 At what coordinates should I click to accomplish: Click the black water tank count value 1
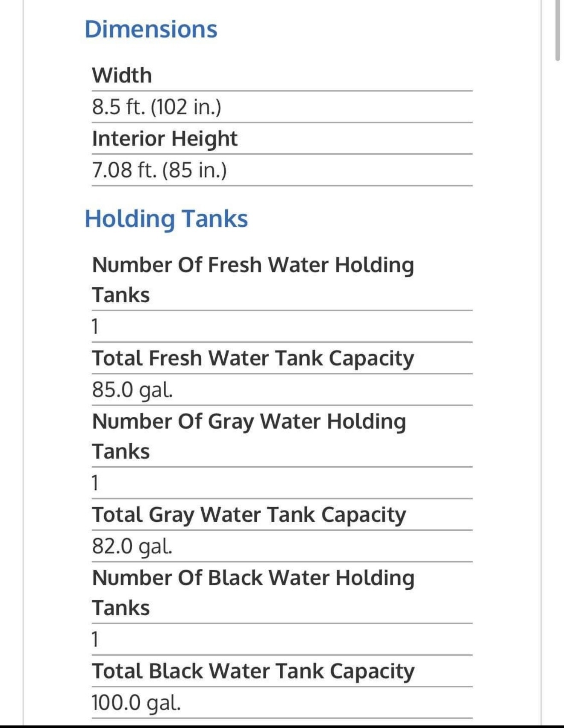(95, 640)
